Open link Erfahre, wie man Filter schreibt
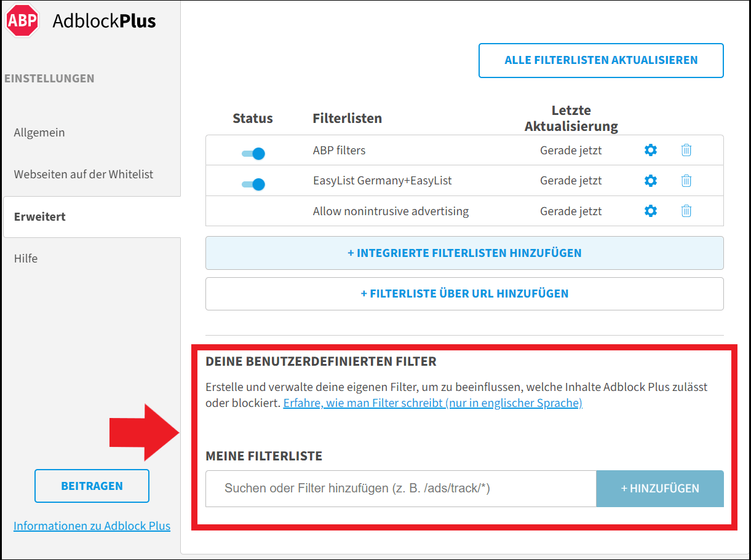751x560 pixels. click(x=433, y=403)
